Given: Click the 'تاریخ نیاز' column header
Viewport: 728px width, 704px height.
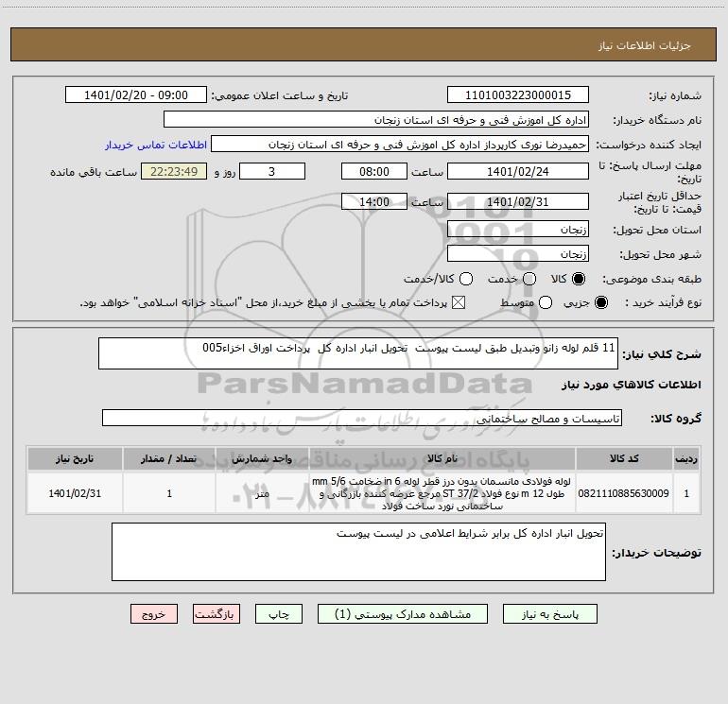Looking at the screenshot, I should pyautogui.click(x=75, y=458).
